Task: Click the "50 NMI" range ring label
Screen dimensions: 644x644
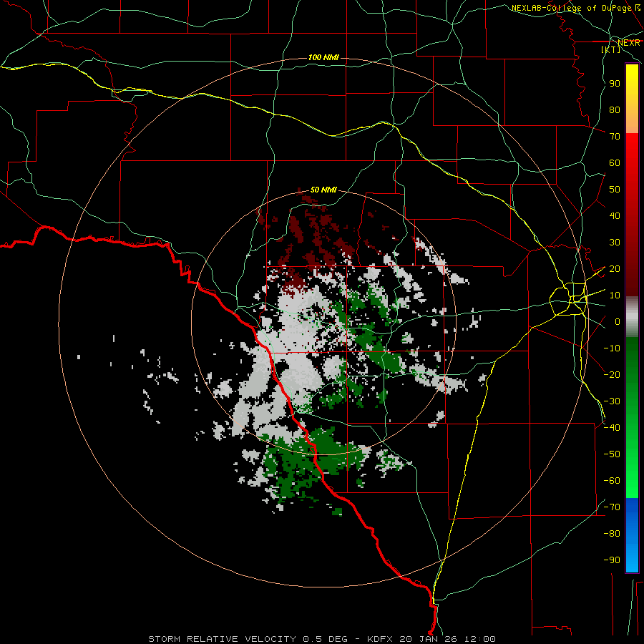Action: [323, 190]
